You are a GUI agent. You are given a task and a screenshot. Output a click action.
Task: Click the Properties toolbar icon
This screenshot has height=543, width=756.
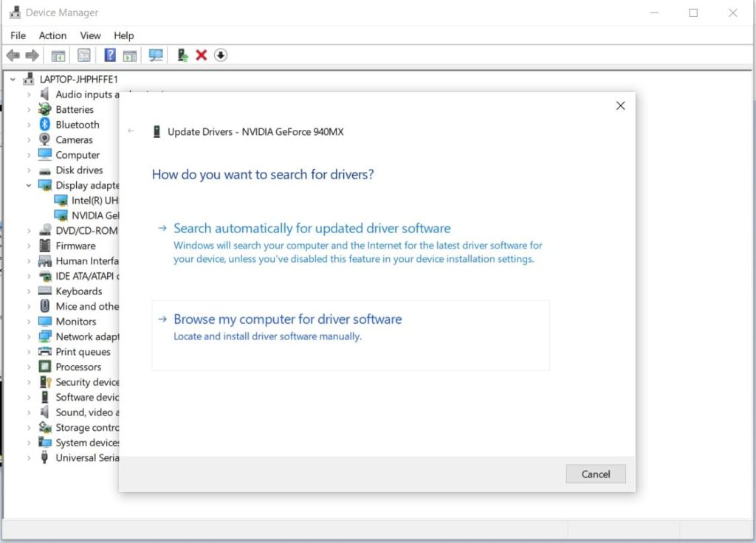[x=84, y=55]
